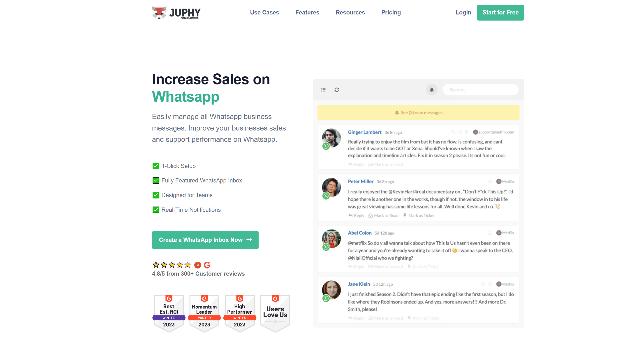Click the list/filter icon in inbox toolbar

coord(323,89)
